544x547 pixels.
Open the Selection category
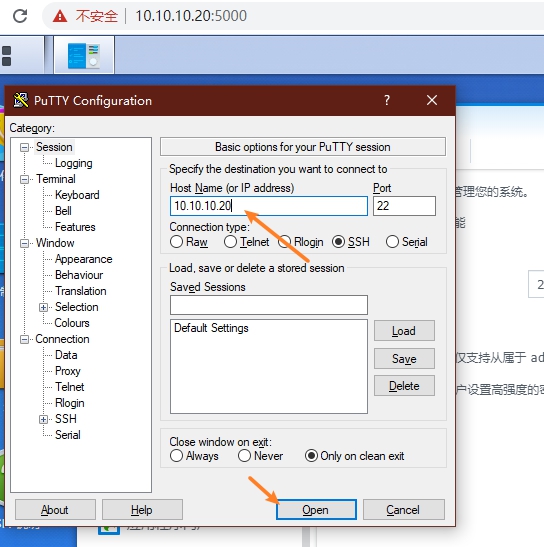coord(76,307)
